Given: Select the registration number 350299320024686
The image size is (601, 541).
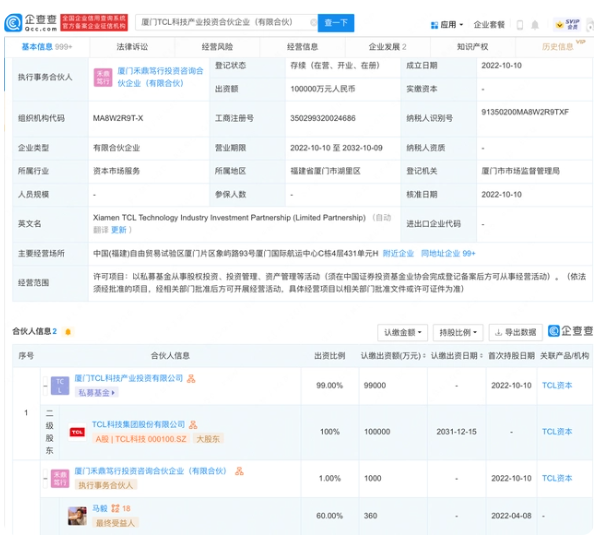Looking at the screenshot, I should (x=323, y=118).
